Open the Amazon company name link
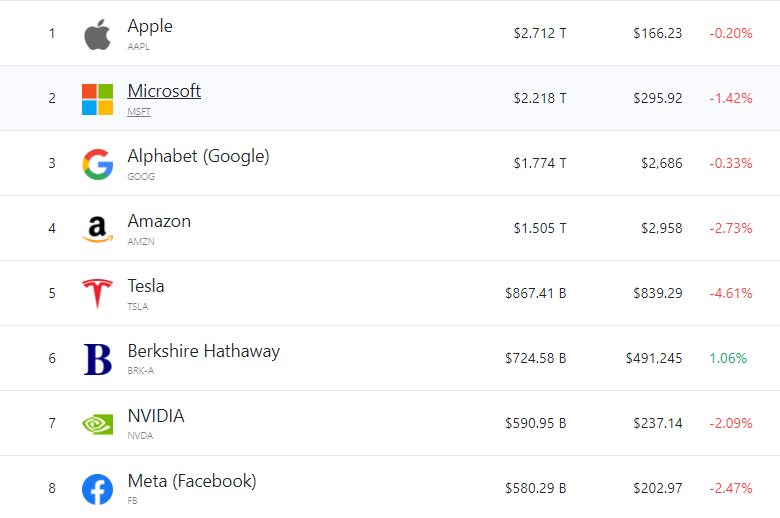This screenshot has width=780, height=518. [159, 221]
